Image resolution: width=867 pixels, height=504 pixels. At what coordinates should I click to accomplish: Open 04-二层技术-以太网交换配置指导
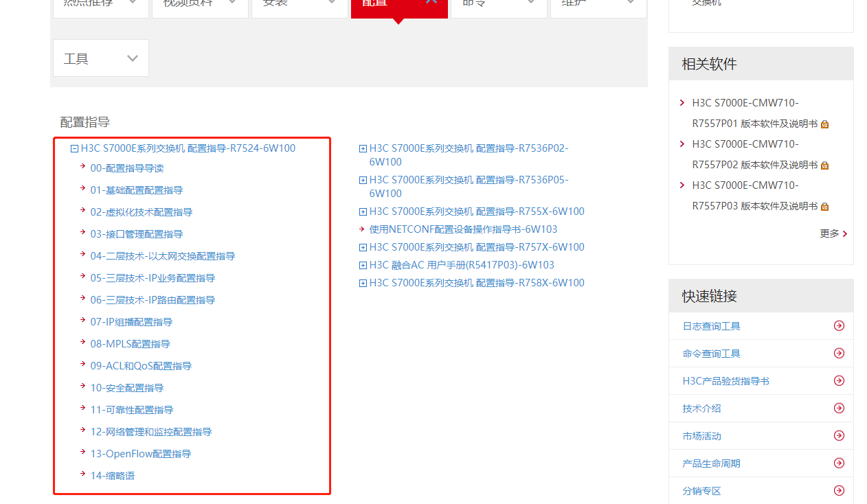pyautogui.click(x=163, y=256)
